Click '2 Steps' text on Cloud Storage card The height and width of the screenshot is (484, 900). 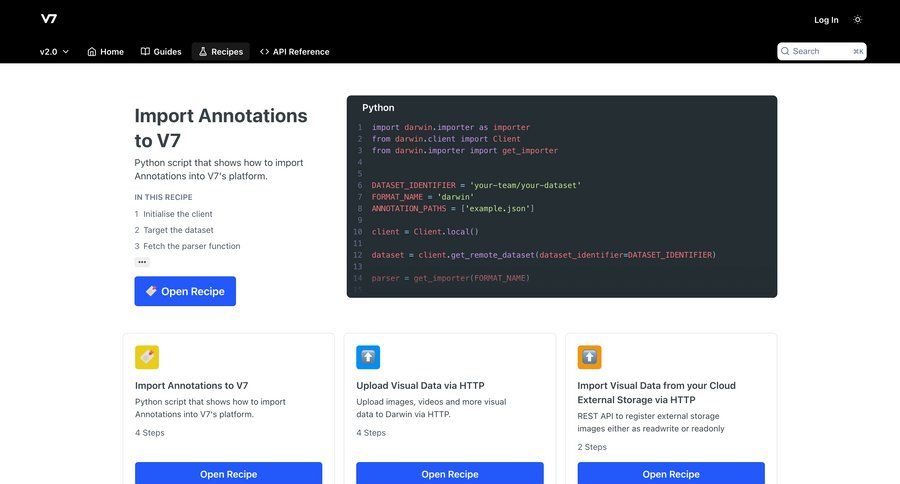tap(592, 447)
